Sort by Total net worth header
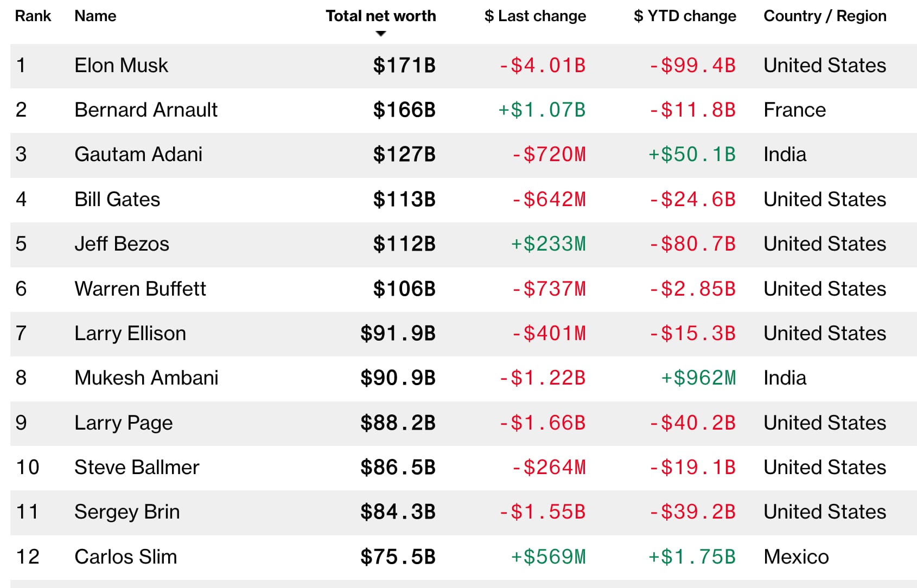 (x=380, y=16)
